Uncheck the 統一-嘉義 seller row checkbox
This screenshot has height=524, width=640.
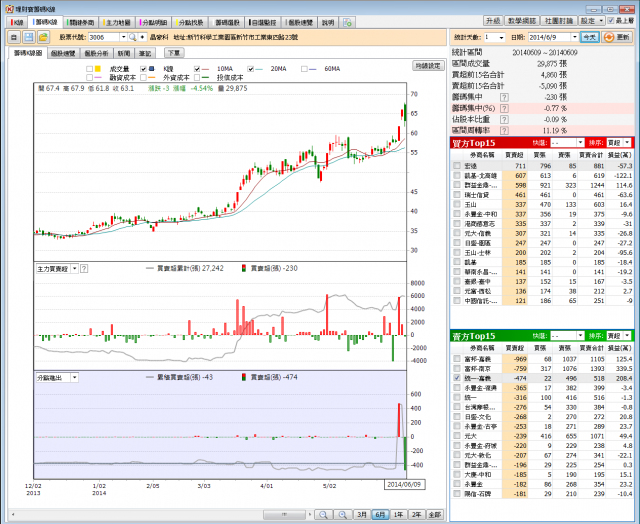[x=457, y=378]
